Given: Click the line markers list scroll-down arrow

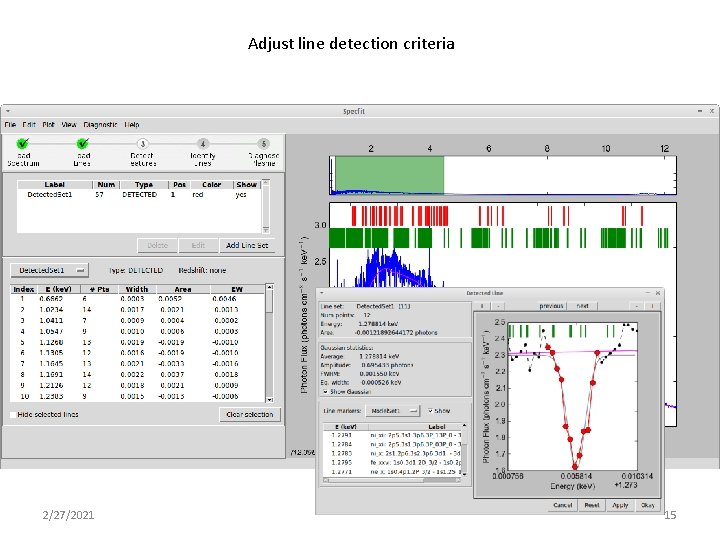Looking at the screenshot, I should tap(464, 473).
